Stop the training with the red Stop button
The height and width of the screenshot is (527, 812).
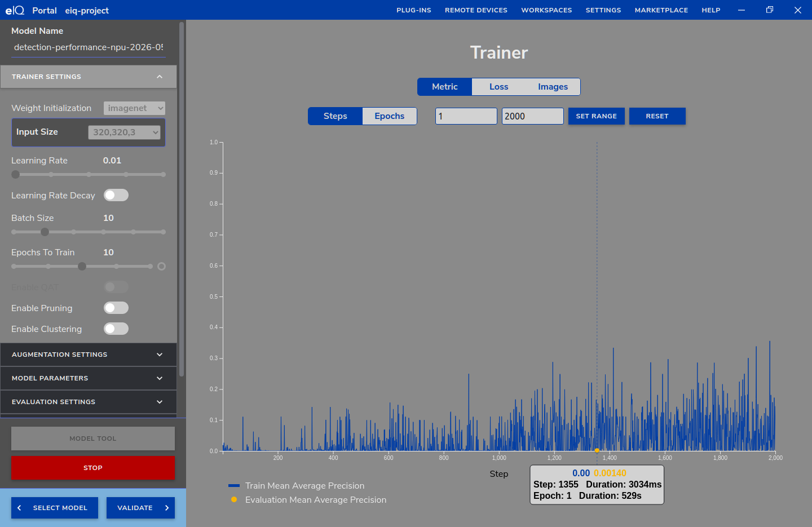pos(93,468)
